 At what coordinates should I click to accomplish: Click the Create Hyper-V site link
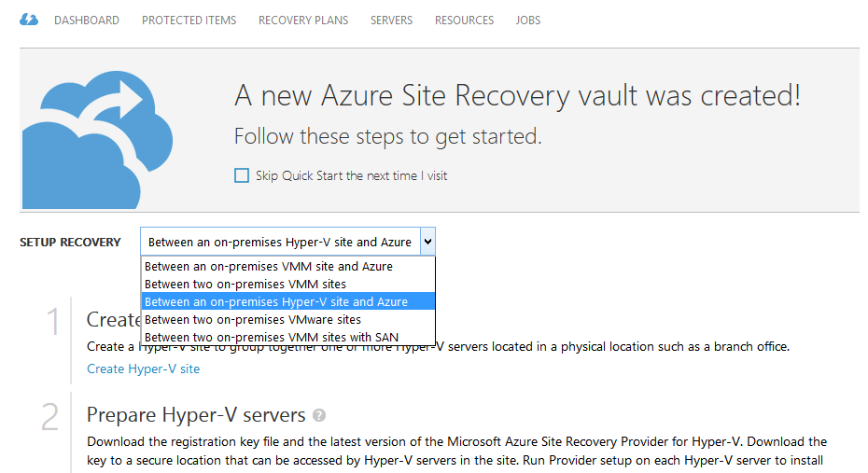pos(144,369)
